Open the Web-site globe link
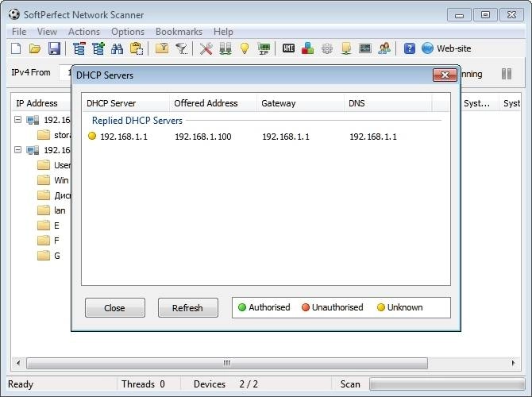The image size is (532, 397). coord(446,48)
